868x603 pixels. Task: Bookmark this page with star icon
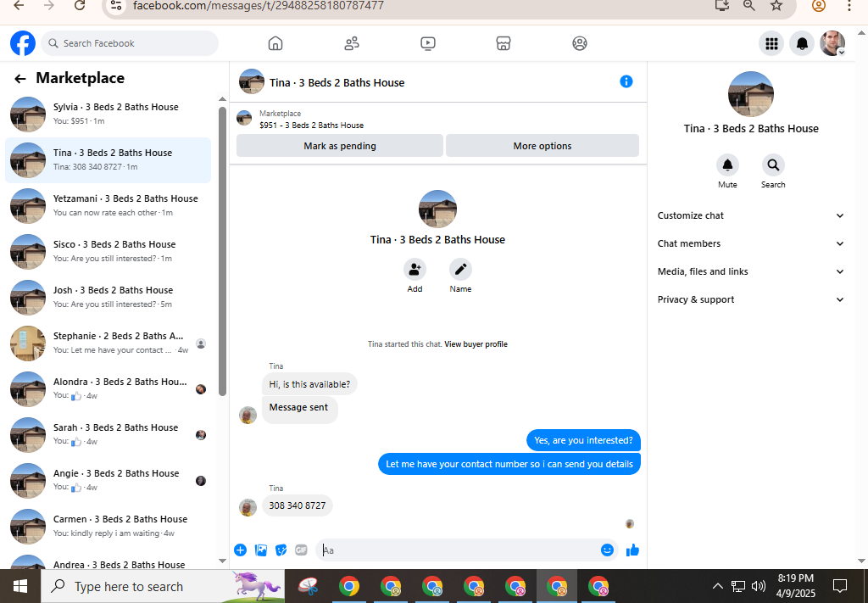click(776, 6)
